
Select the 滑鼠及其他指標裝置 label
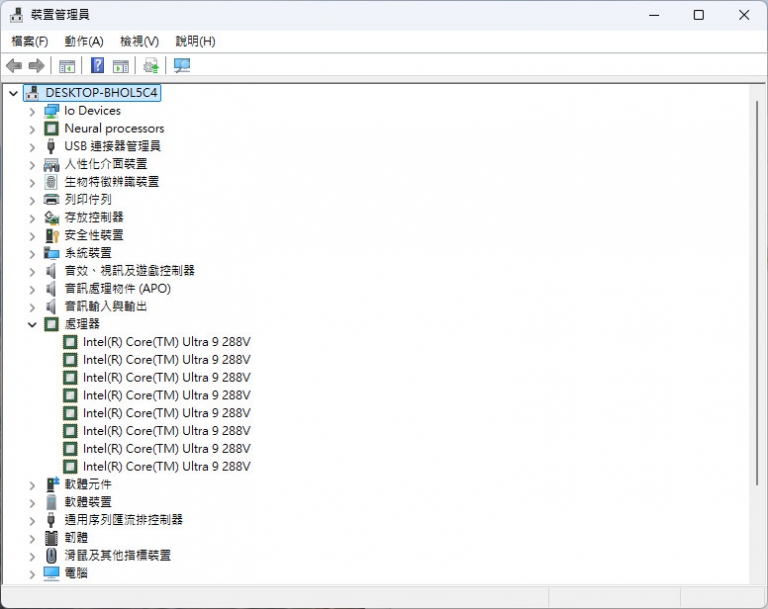pyautogui.click(x=118, y=555)
